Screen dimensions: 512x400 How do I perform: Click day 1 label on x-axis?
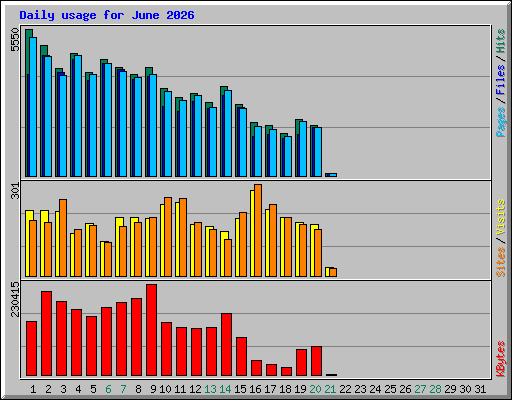click(x=33, y=389)
